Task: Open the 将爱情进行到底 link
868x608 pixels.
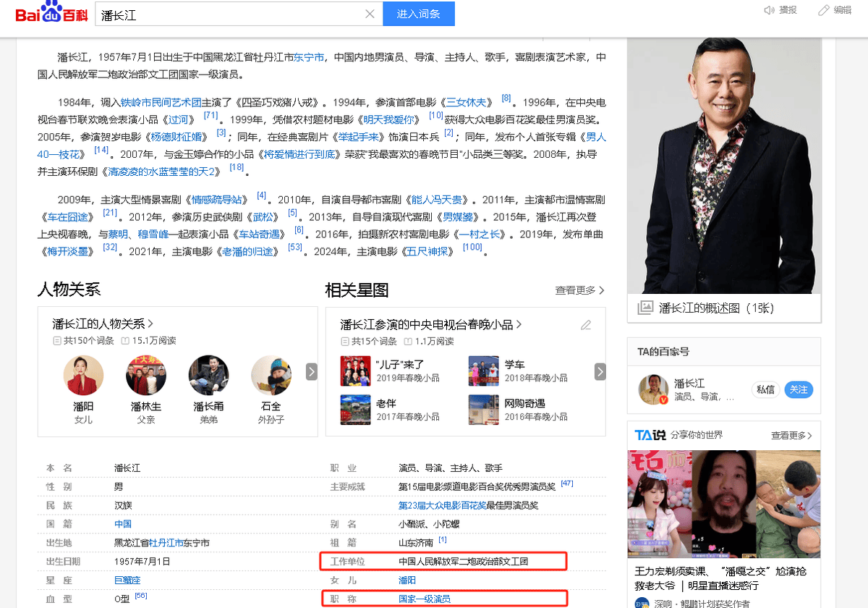Action: tap(300, 154)
